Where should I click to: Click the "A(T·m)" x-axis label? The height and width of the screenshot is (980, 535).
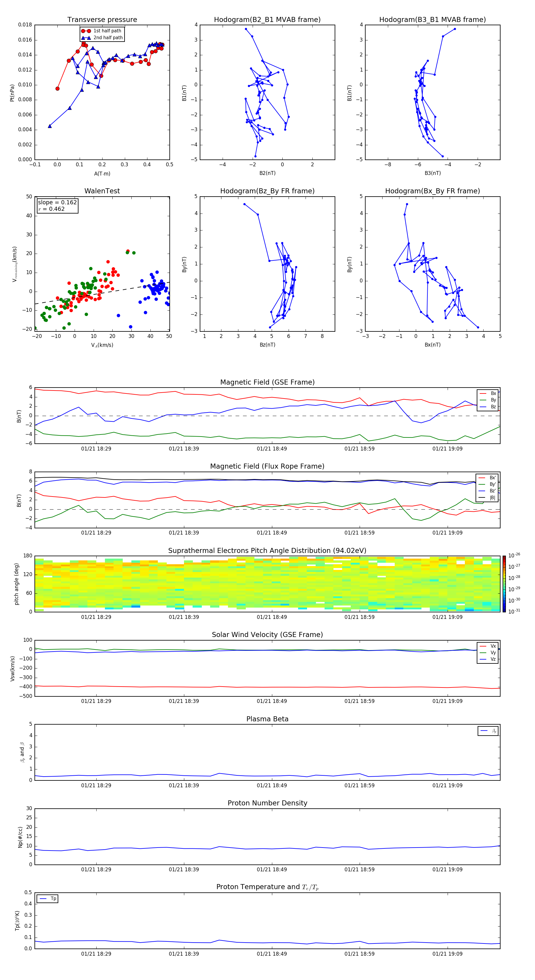point(102,173)
